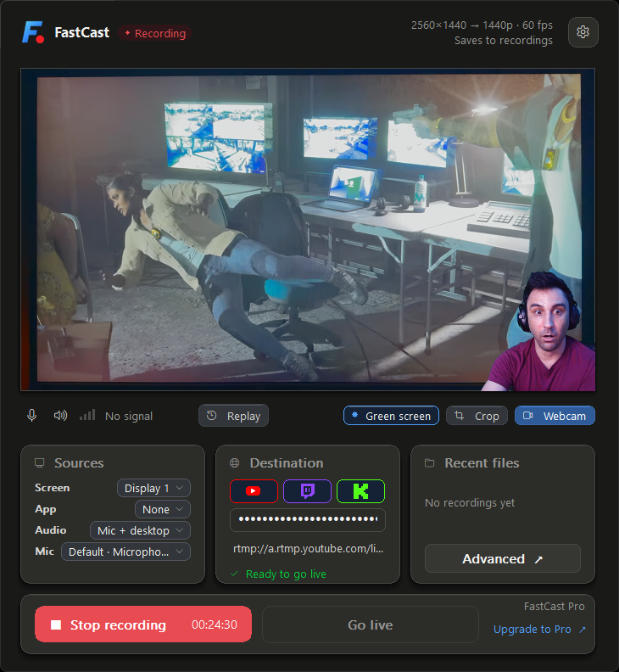Click the stream key password field
The image size is (619, 672).
click(x=308, y=519)
